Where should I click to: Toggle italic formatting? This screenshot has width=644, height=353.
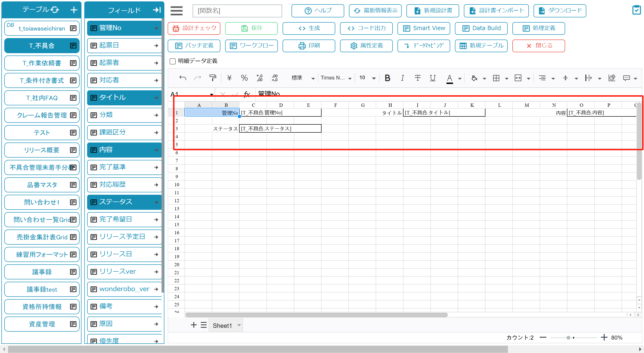402,78
